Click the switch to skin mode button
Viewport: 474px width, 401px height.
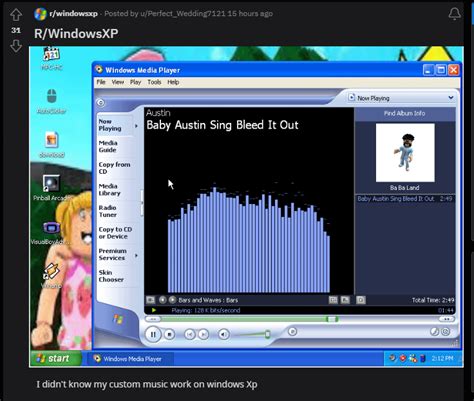(434, 331)
